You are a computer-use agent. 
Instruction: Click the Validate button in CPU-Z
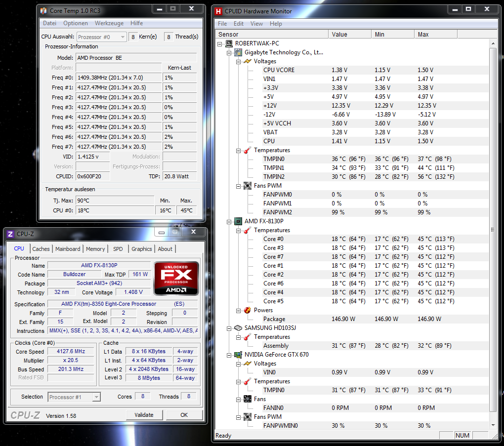[x=144, y=415]
